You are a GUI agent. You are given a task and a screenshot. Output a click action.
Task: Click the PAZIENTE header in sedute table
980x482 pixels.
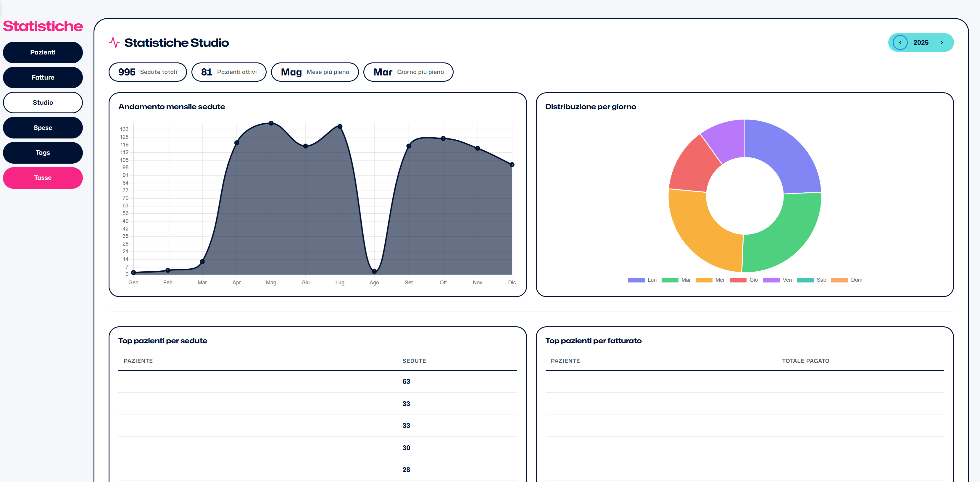pos(138,361)
